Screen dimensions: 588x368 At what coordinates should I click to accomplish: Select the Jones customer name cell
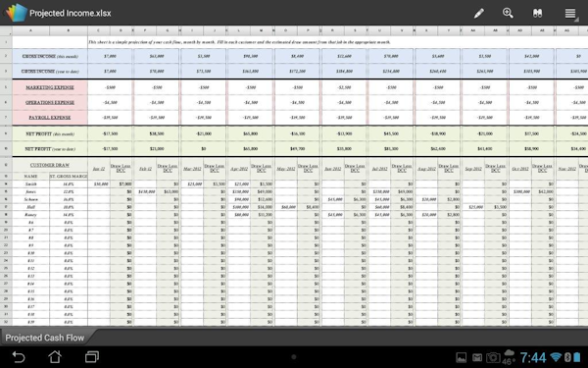coord(30,191)
